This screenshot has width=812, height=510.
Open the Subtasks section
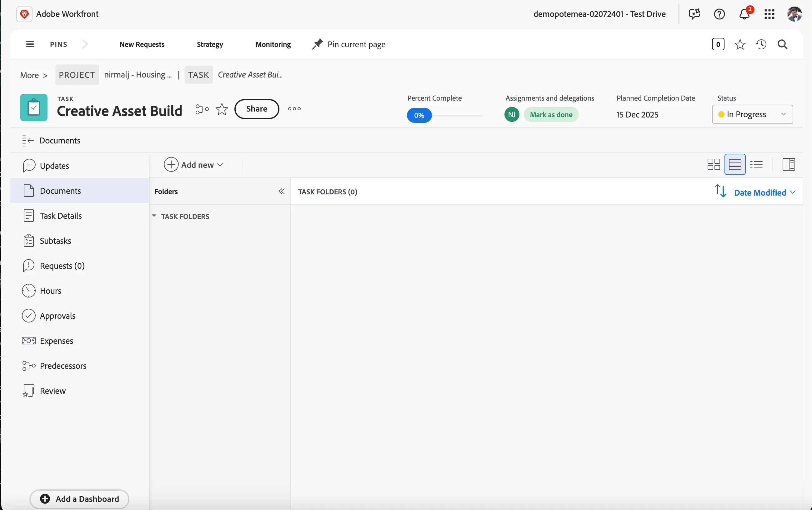pos(80,241)
